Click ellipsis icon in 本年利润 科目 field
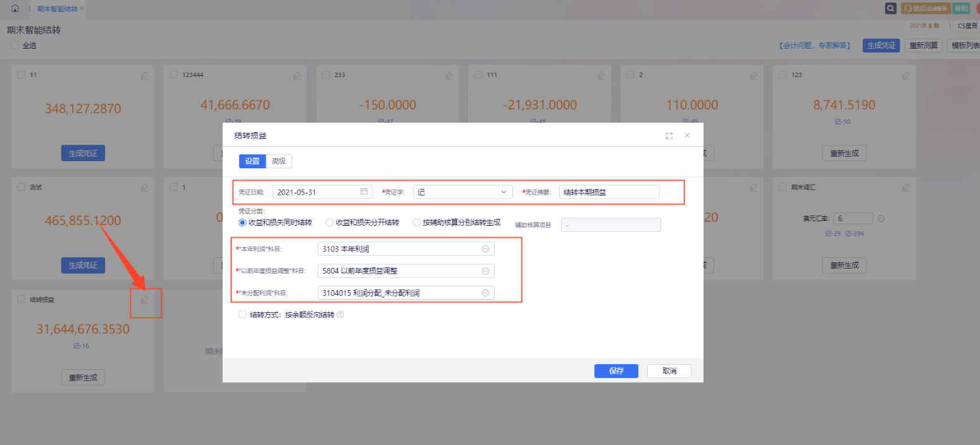 485,249
